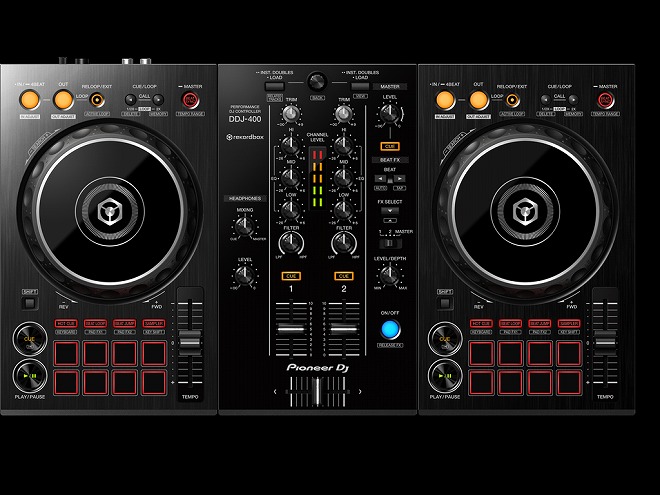Click left deck CUE/LOOP CALL left arrow
Image resolution: width=660 pixels, height=495 pixels.
[130, 100]
